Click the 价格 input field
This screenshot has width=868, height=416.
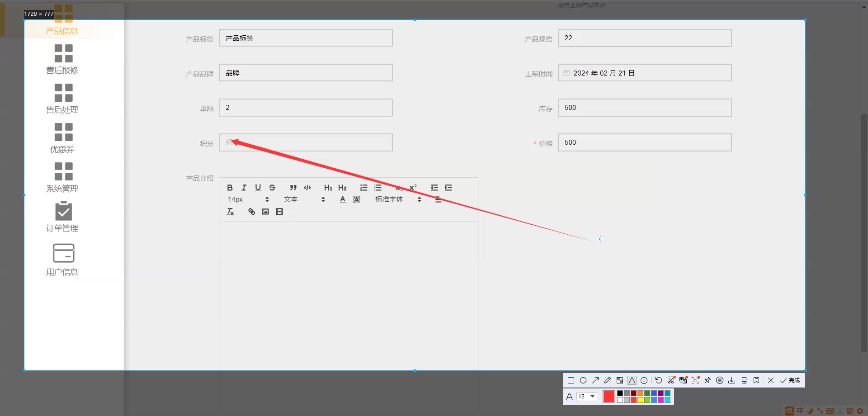coord(645,142)
